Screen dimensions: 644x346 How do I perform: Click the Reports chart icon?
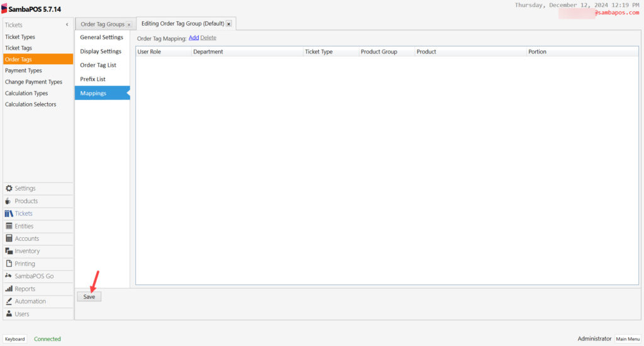tap(9, 289)
